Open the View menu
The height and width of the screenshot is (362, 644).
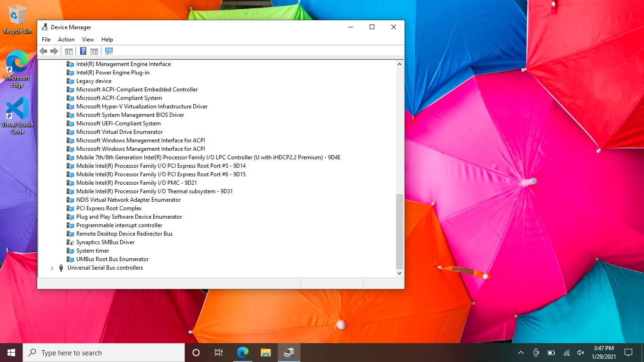88,40
